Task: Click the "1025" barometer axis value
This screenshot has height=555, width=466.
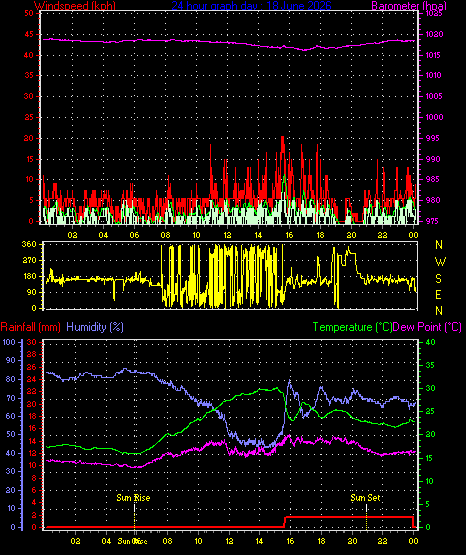Action: click(x=434, y=13)
